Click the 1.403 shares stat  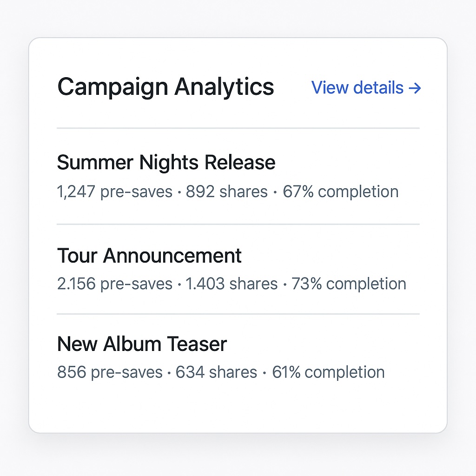(x=231, y=284)
